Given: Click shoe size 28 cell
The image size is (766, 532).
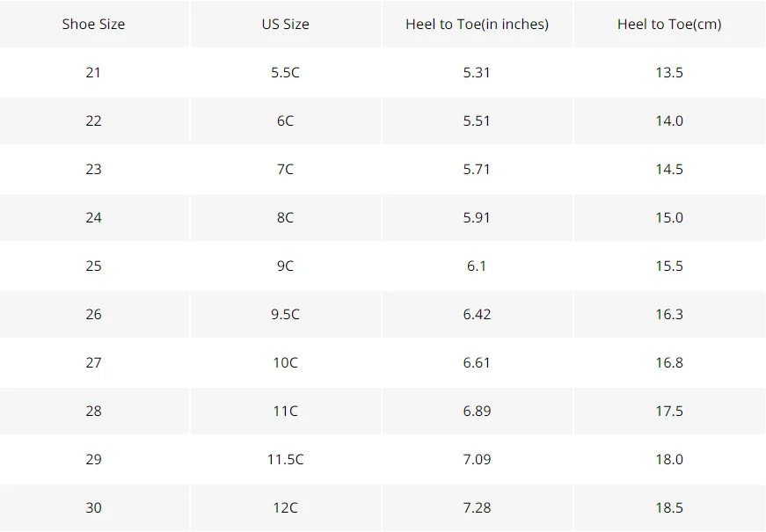Looking at the screenshot, I should pyautogui.click(x=93, y=411).
